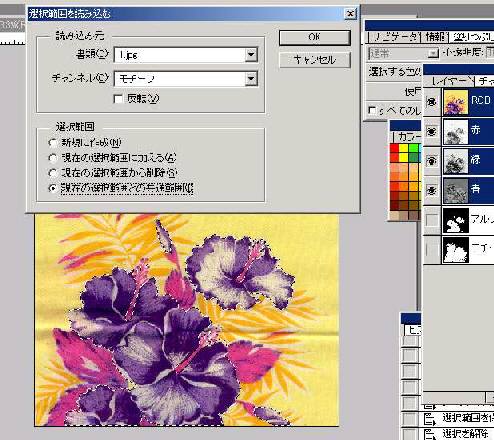494x440 pixels.
Task: Pick the dark green color swatch
Action: (413, 157)
